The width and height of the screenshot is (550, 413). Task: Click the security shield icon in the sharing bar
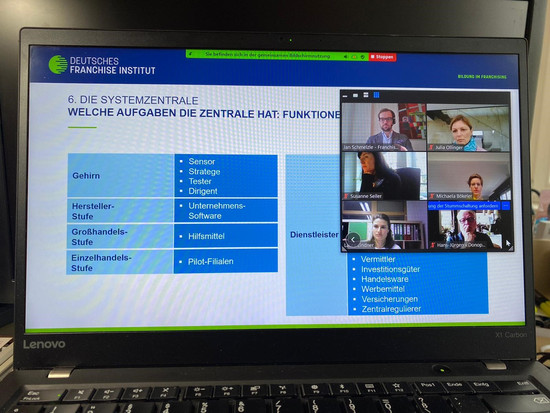pyautogui.click(x=363, y=56)
